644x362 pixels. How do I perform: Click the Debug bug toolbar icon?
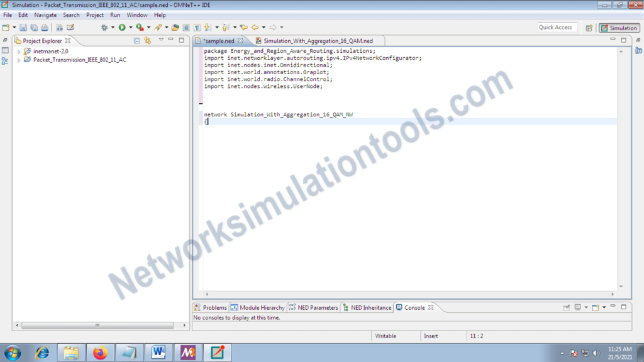tap(104, 27)
